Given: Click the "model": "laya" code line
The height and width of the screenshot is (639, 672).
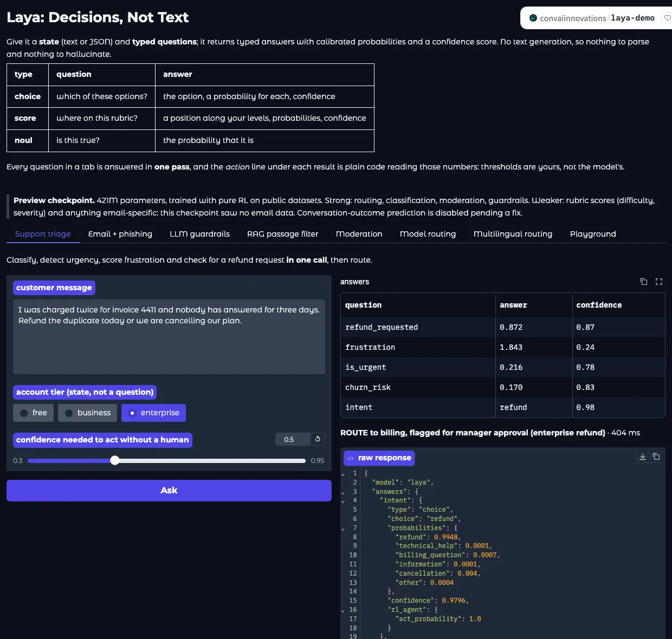Looking at the screenshot, I should click(403, 482).
